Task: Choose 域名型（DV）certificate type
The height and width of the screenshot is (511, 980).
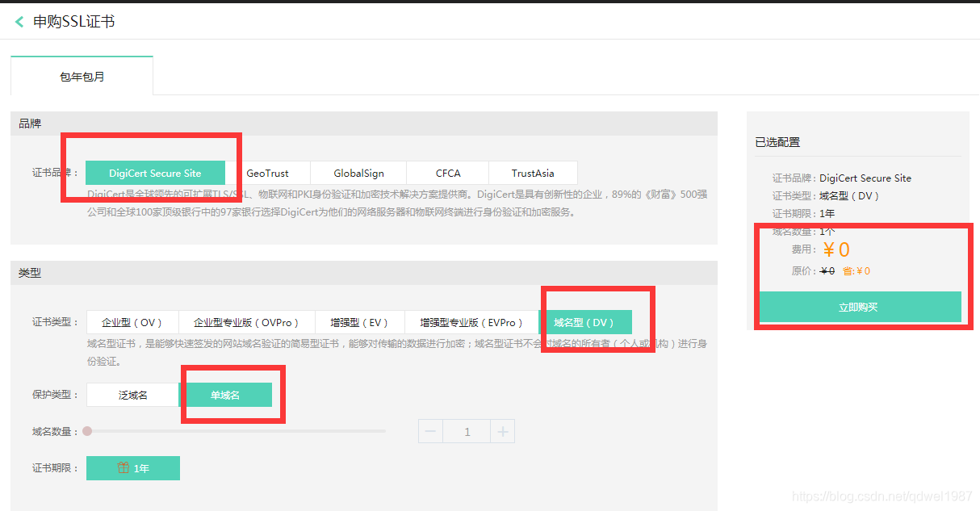Action: click(x=585, y=322)
